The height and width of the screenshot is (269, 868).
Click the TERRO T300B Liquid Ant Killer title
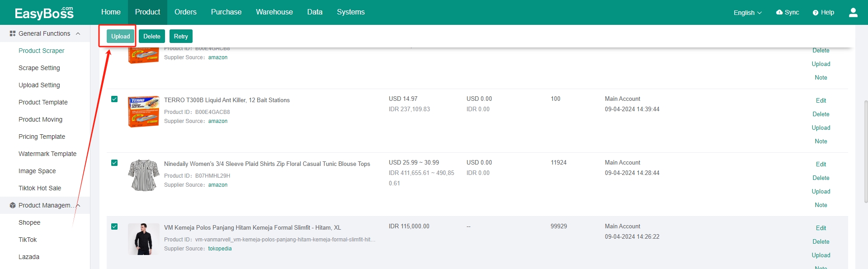click(227, 100)
